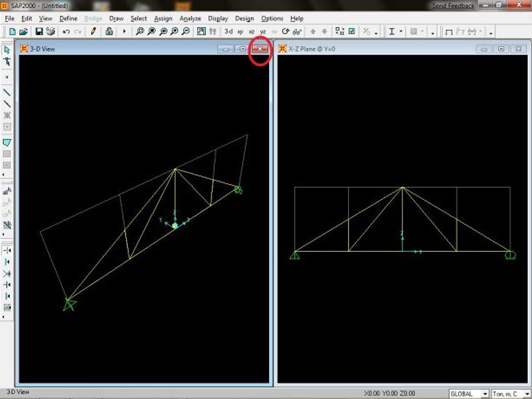Image resolution: width=532 pixels, height=399 pixels.
Task: Click the Print graphics icon
Action: pyautogui.click(x=50, y=31)
